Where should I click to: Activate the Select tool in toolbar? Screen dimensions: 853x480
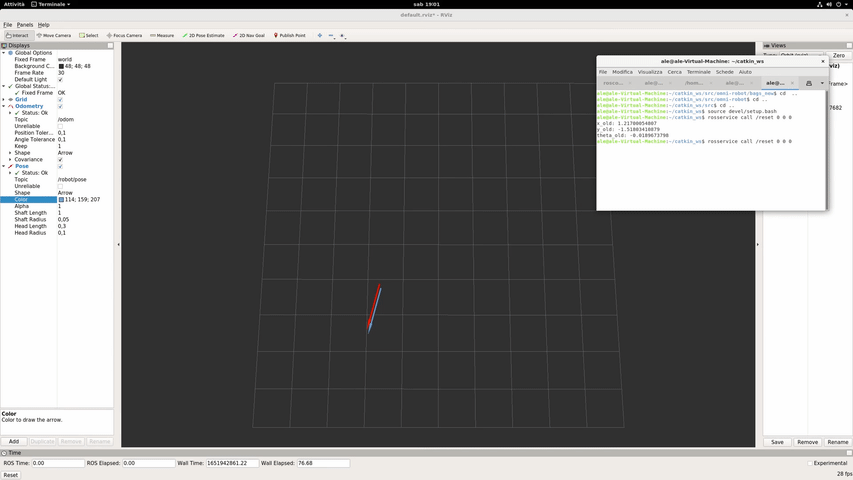pyautogui.click(x=89, y=35)
